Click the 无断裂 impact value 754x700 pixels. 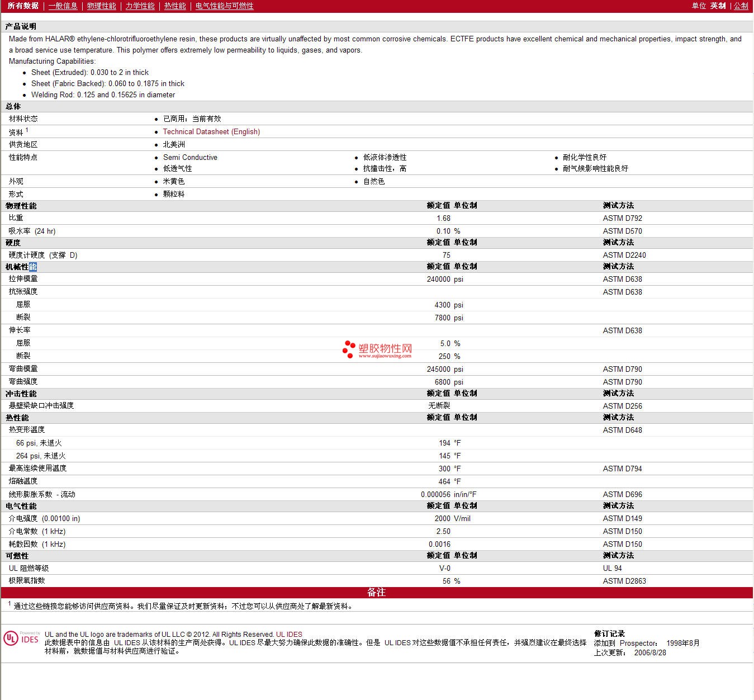pos(439,405)
